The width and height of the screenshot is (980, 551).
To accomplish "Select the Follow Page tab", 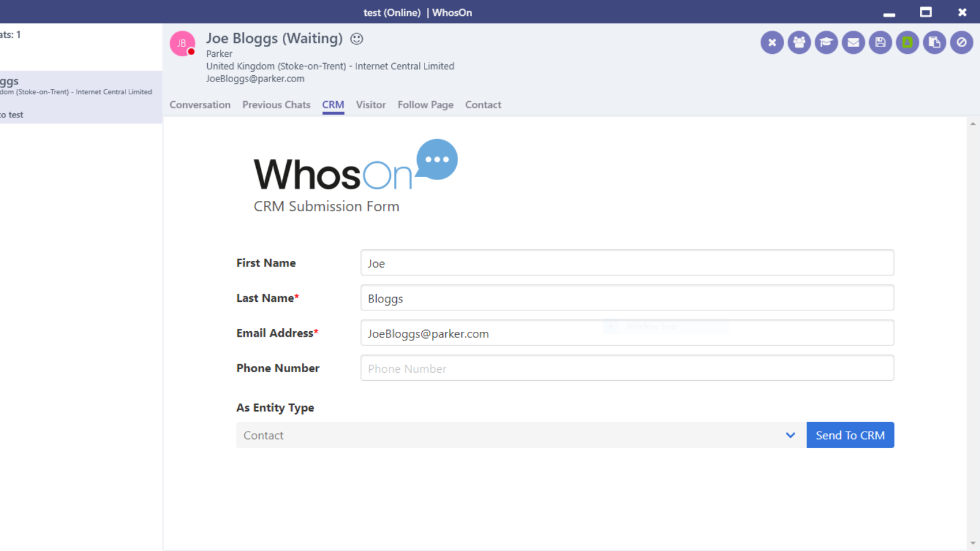I will [425, 105].
